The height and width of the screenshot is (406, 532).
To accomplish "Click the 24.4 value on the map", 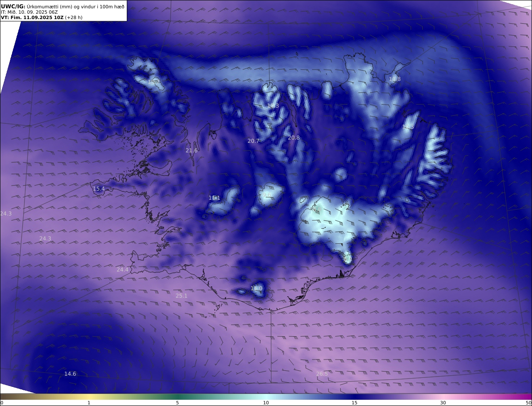I will 123,270.
